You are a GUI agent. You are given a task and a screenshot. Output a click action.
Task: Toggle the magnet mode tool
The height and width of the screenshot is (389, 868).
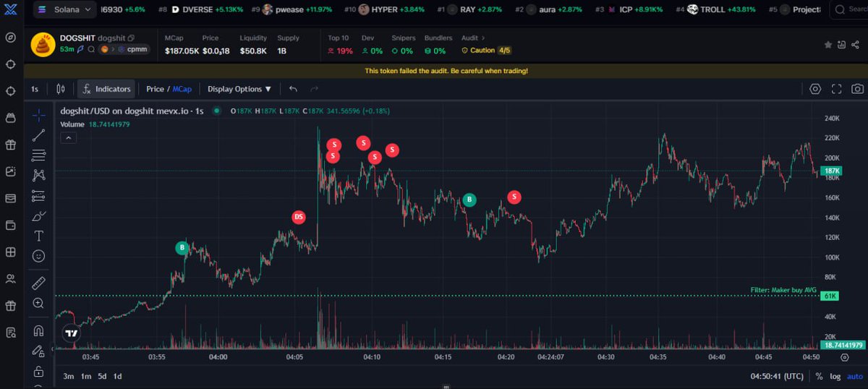point(38,331)
